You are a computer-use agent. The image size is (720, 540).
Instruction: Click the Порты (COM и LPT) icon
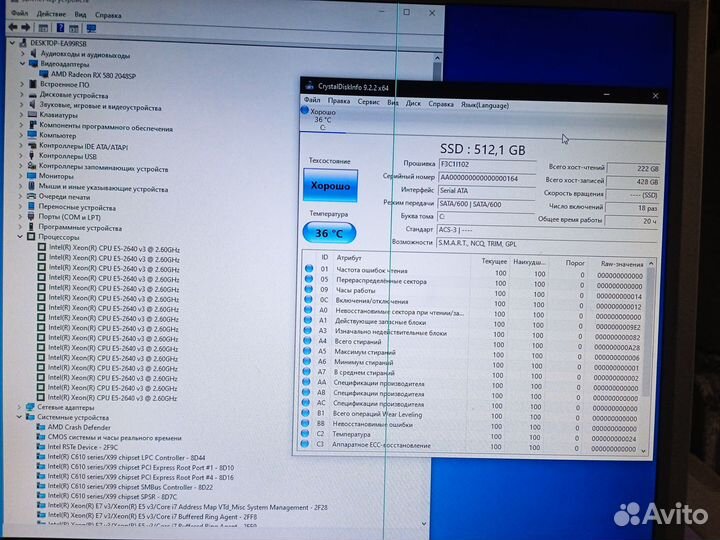[x=31, y=216]
